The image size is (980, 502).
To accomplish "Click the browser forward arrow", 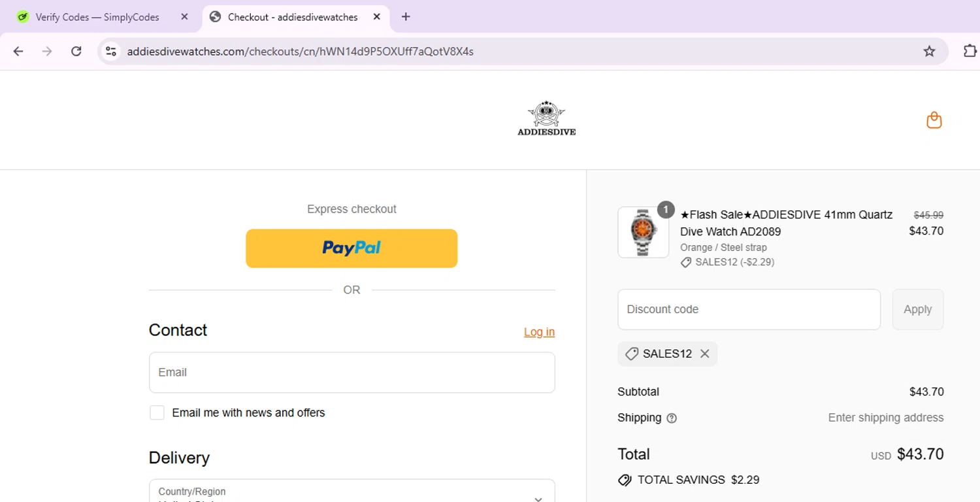I will click(x=47, y=51).
